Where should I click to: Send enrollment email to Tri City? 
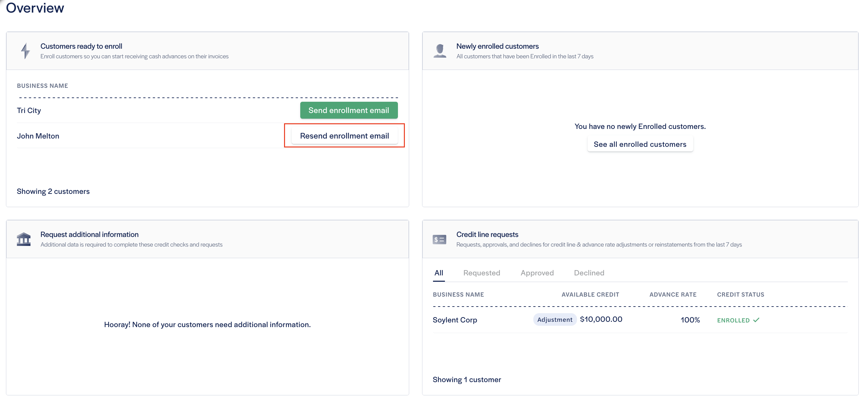[349, 110]
